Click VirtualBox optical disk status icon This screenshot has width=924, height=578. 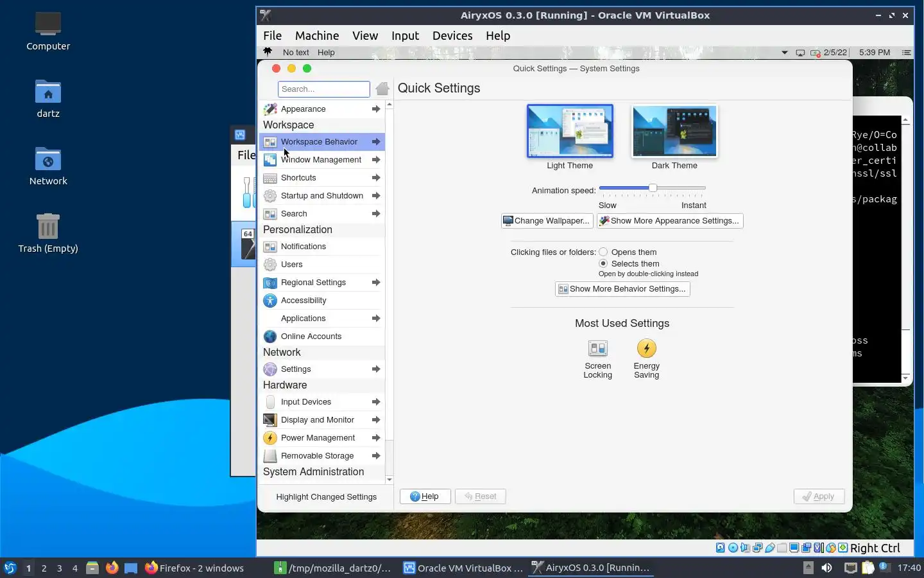(733, 548)
